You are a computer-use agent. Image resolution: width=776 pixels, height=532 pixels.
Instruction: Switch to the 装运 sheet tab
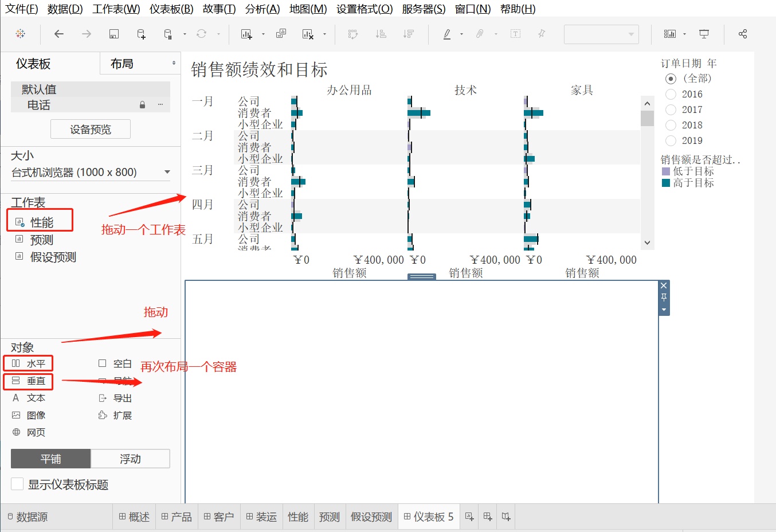[x=261, y=517]
